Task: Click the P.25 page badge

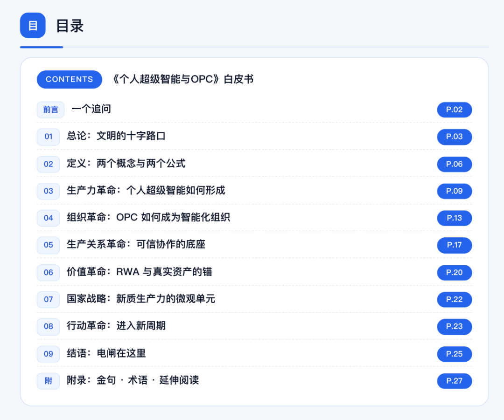Action: [x=455, y=354]
